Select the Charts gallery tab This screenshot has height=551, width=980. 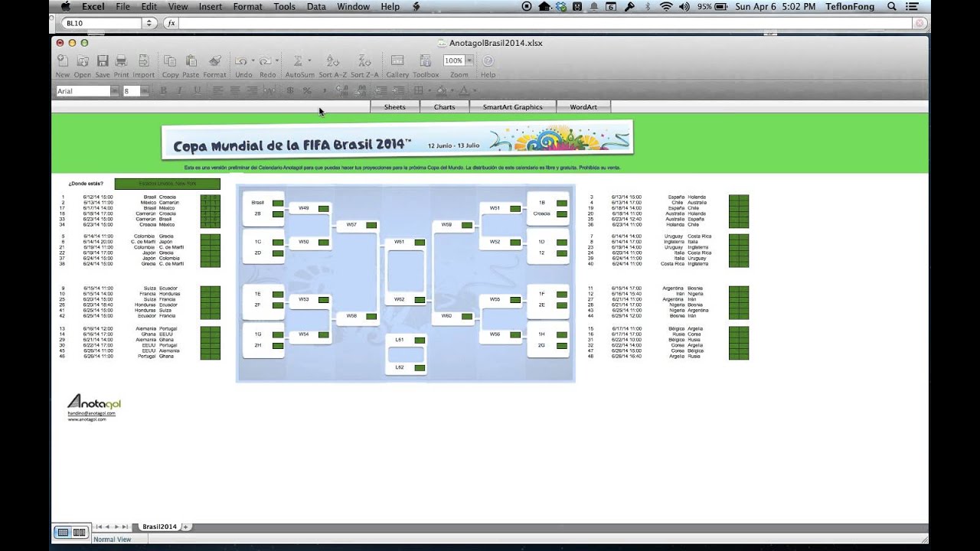(x=445, y=107)
